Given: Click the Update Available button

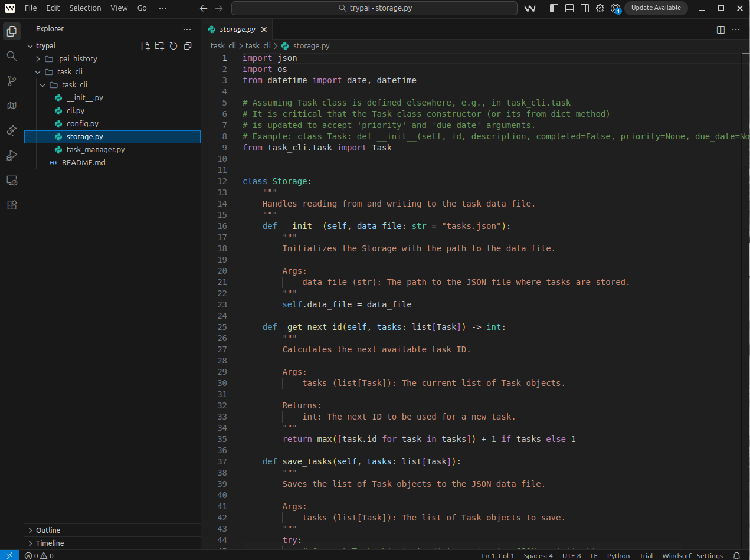Looking at the screenshot, I should (x=656, y=8).
